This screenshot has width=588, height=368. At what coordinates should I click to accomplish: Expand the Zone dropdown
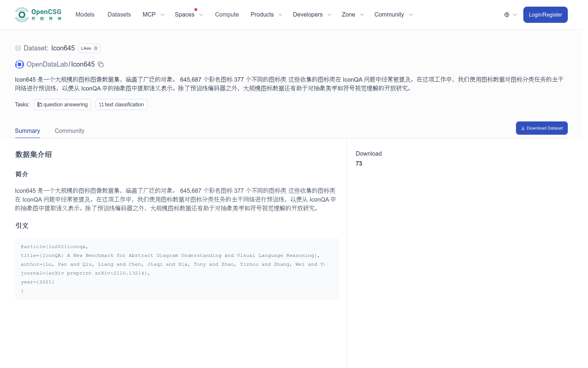point(353,15)
